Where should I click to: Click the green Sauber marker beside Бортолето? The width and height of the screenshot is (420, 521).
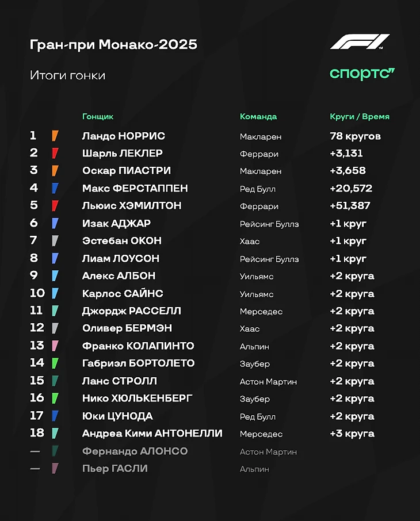tap(55, 363)
